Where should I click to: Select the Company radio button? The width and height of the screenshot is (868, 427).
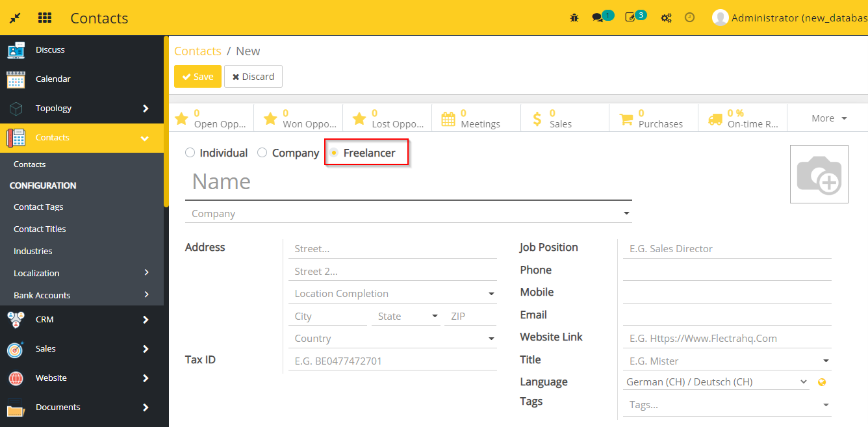262,153
